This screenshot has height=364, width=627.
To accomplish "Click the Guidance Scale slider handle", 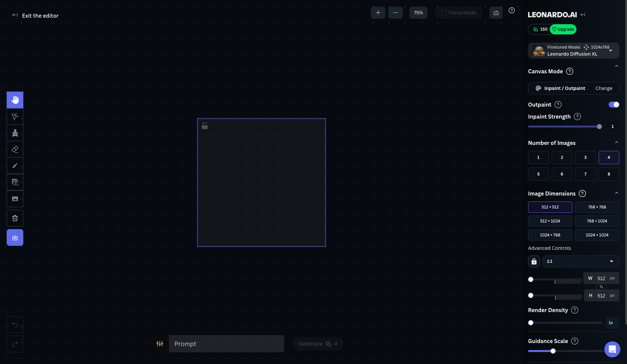I will [x=553, y=351].
